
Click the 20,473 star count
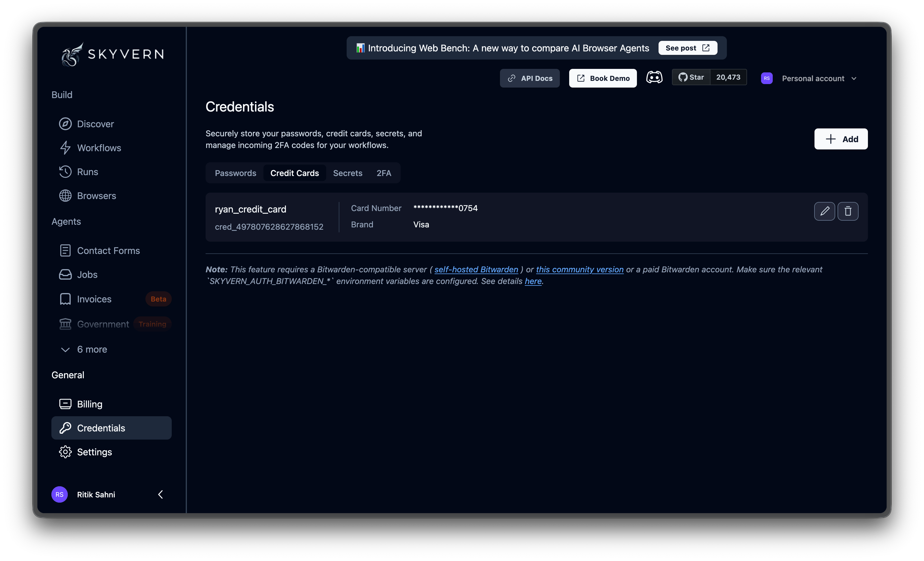[x=728, y=77]
